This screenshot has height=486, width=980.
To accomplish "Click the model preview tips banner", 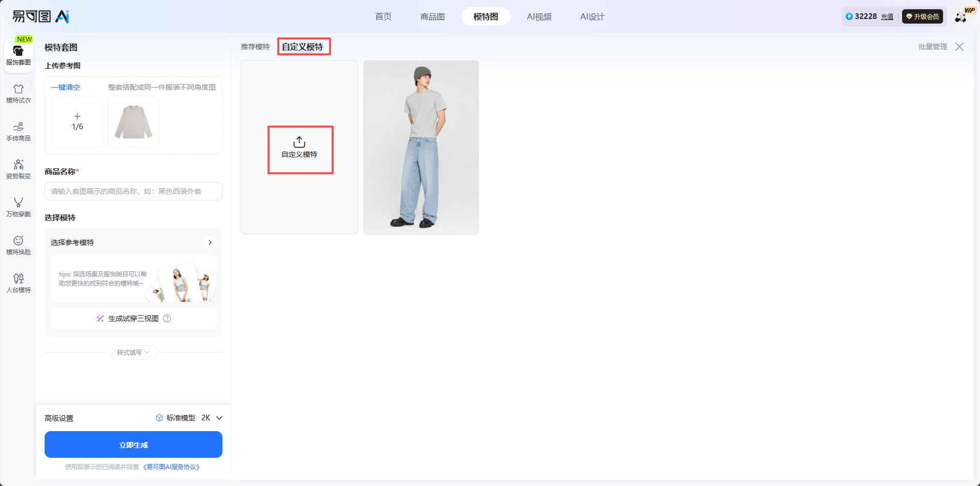I will pos(133,278).
